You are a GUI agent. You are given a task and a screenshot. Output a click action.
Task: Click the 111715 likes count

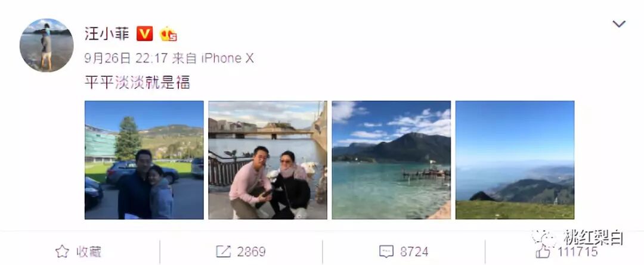coord(577,252)
